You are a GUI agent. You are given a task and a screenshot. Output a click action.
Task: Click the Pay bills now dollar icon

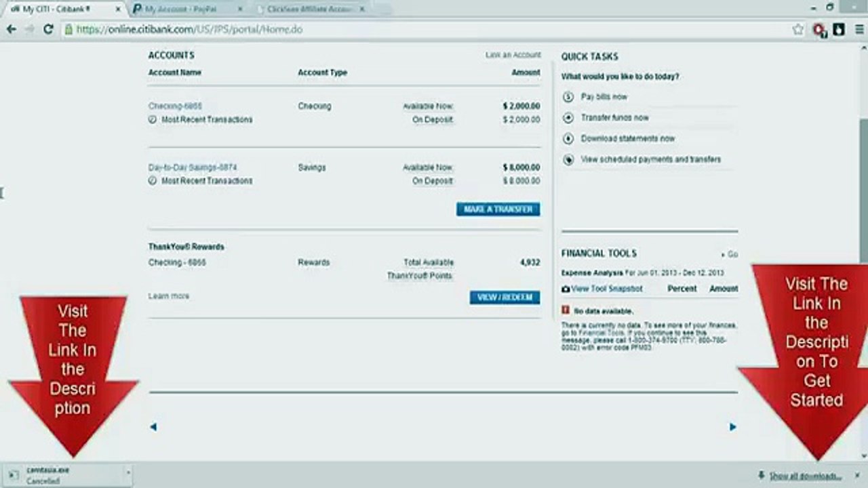(568, 97)
